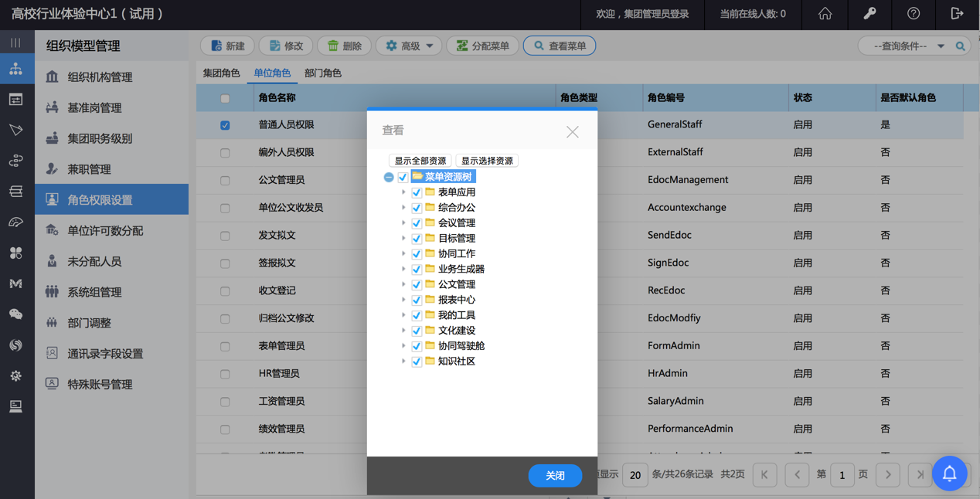Open the chat bubble icon in left sidebar
Image resolution: width=980 pixels, height=499 pixels.
pyautogui.click(x=15, y=314)
